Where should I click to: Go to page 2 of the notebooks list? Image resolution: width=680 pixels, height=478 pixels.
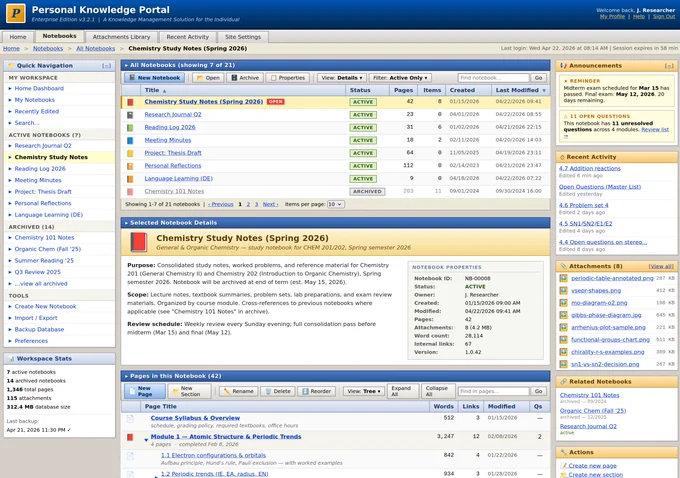tap(248, 204)
